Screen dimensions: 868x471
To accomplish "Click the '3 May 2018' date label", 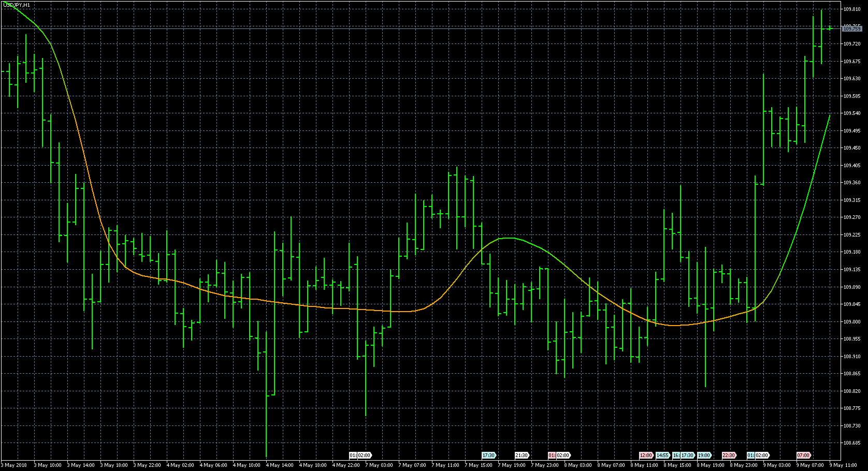I will [x=16, y=465].
